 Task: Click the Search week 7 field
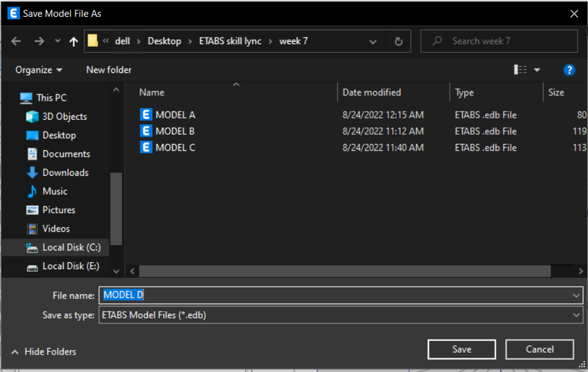point(499,41)
